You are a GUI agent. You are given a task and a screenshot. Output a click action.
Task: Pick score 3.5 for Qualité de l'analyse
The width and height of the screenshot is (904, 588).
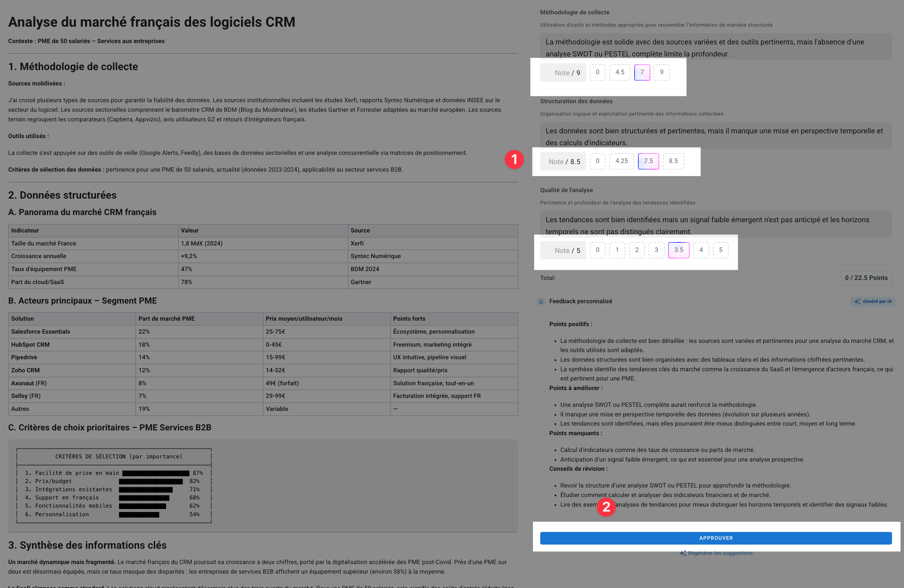[x=679, y=250]
